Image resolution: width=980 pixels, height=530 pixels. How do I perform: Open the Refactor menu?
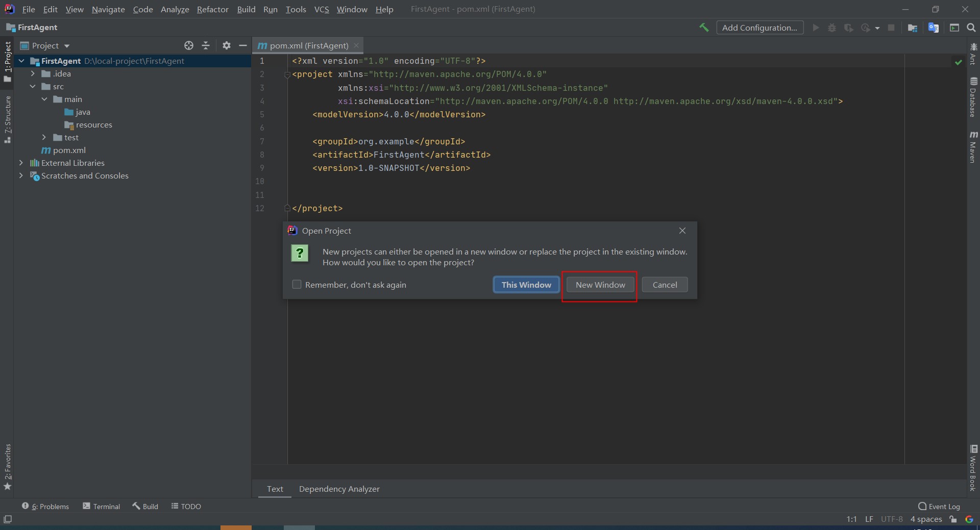[213, 9]
